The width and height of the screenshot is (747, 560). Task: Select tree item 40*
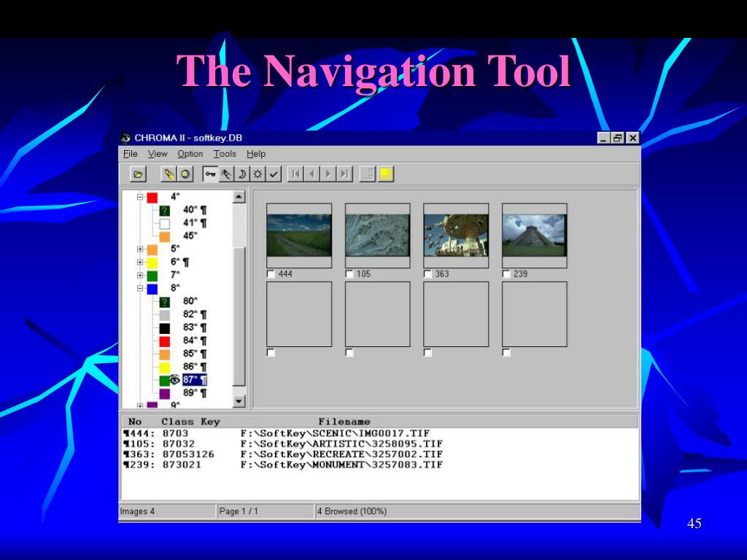195,209
